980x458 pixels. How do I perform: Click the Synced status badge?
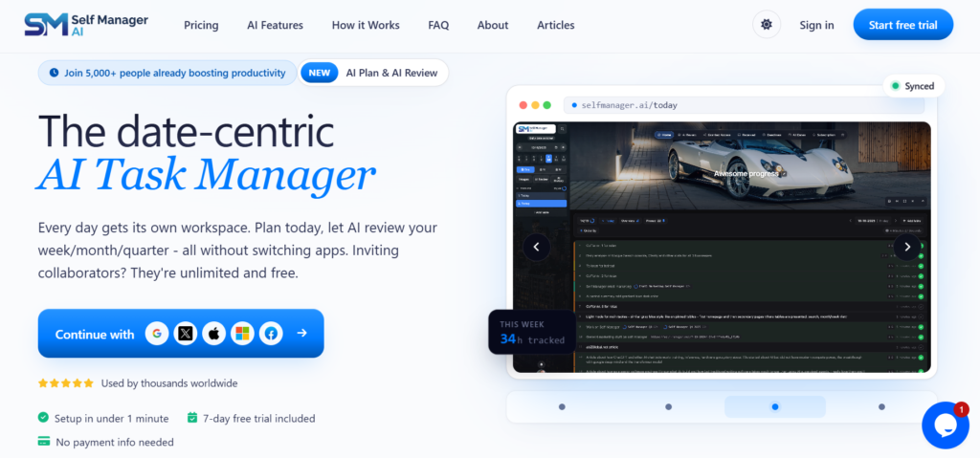(x=914, y=86)
